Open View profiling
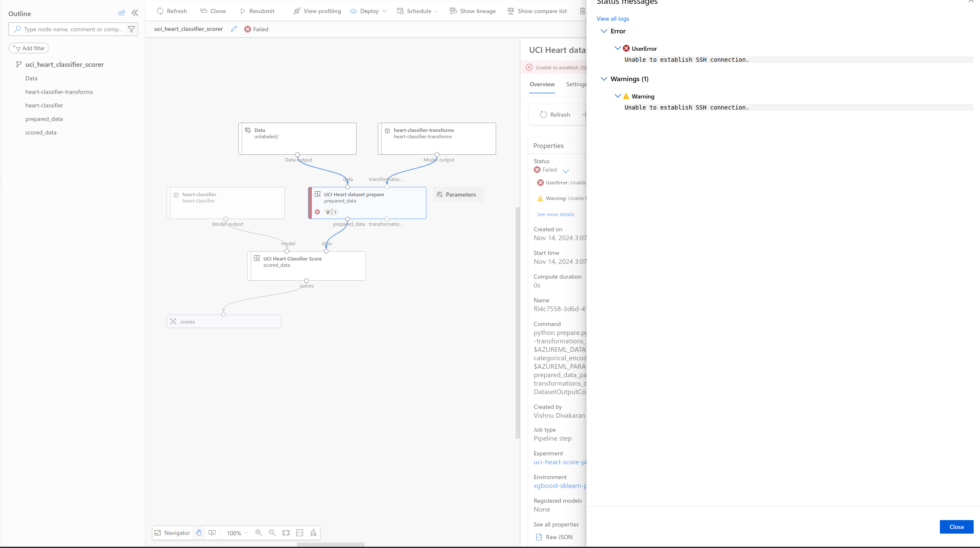This screenshot has height=548, width=980. (317, 11)
